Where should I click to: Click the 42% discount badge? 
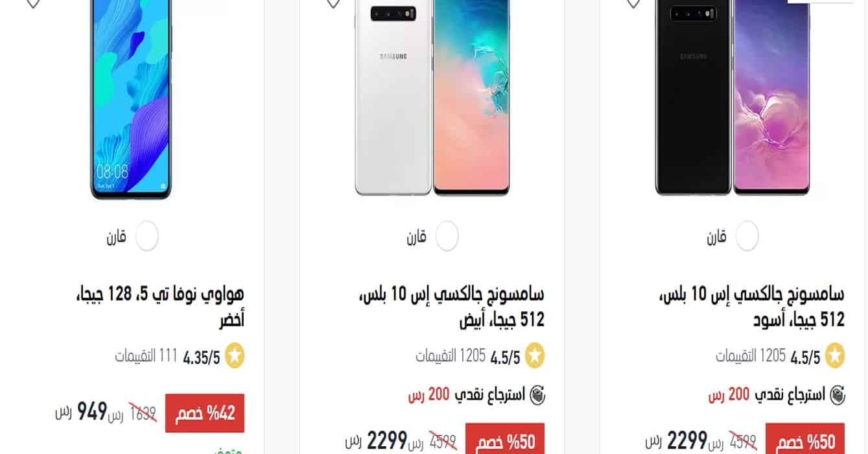coord(205,413)
